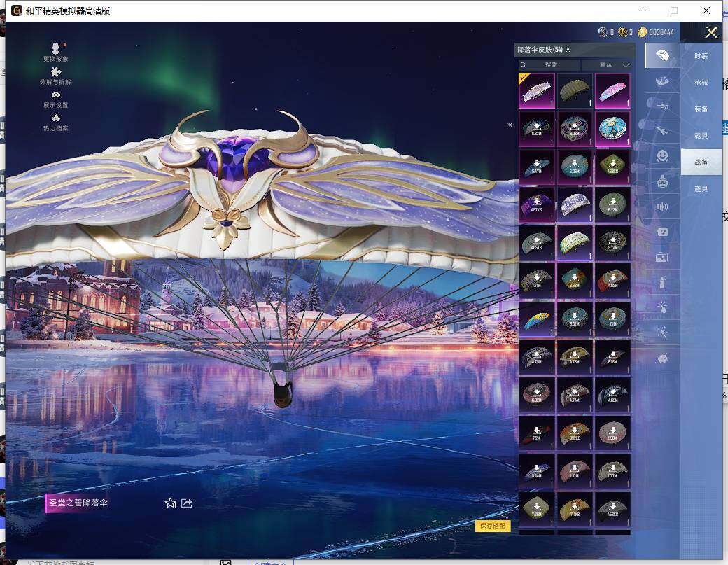This screenshot has height=565, width=728.
Task: Select the rainbow blue-yellow parachute skin
Action: click(x=537, y=319)
